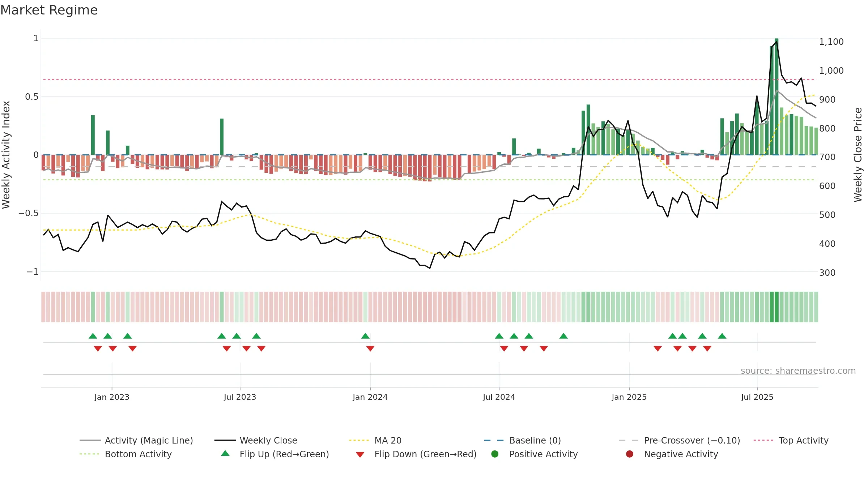Click the Flip Up marker just before Jan 2024
This screenshot has height=488, width=868.
[365, 336]
